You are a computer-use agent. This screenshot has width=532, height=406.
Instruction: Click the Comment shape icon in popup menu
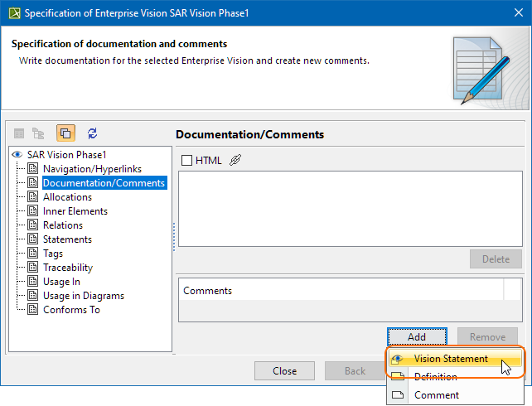coord(397,395)
